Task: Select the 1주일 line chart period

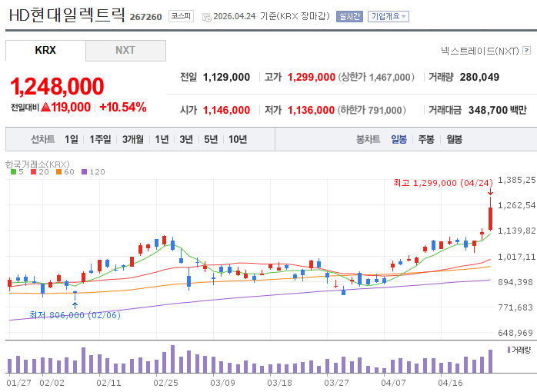Action: 100,139
